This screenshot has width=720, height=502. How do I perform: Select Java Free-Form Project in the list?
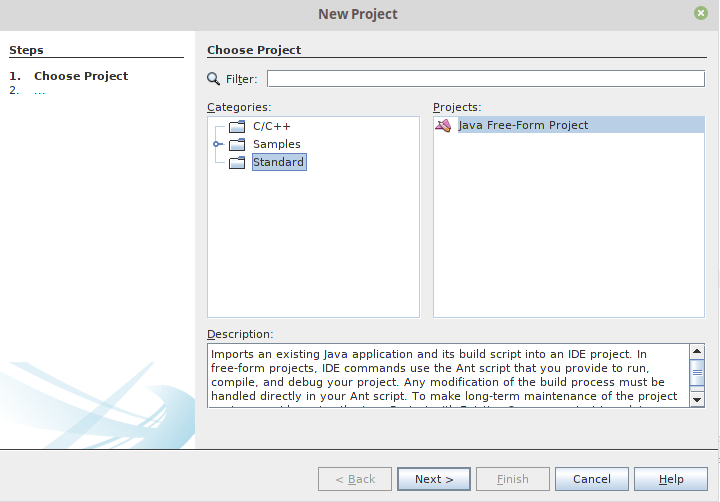pos(523,126)
